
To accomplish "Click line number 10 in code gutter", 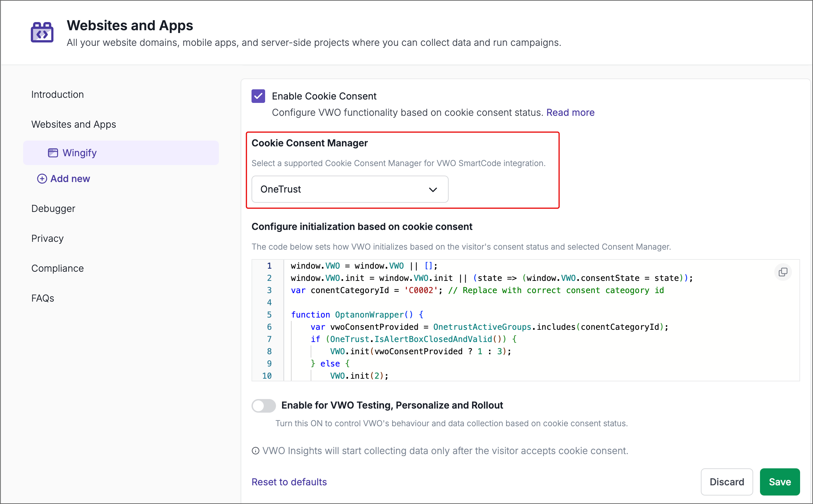I will coord(267,376).
